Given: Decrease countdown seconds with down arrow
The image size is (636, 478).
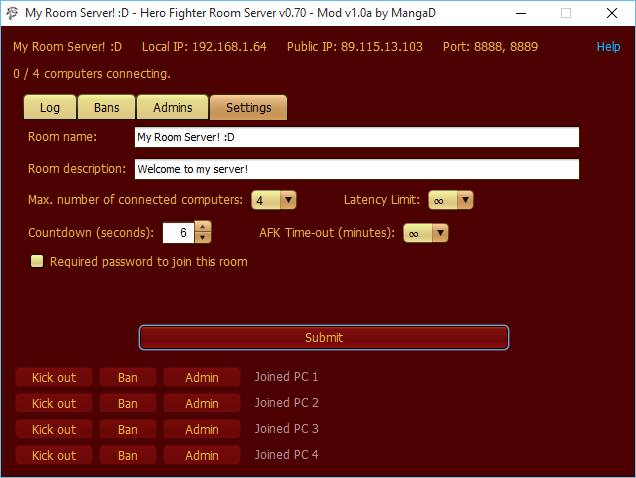Looking at the screenshot, I should 203,238.
